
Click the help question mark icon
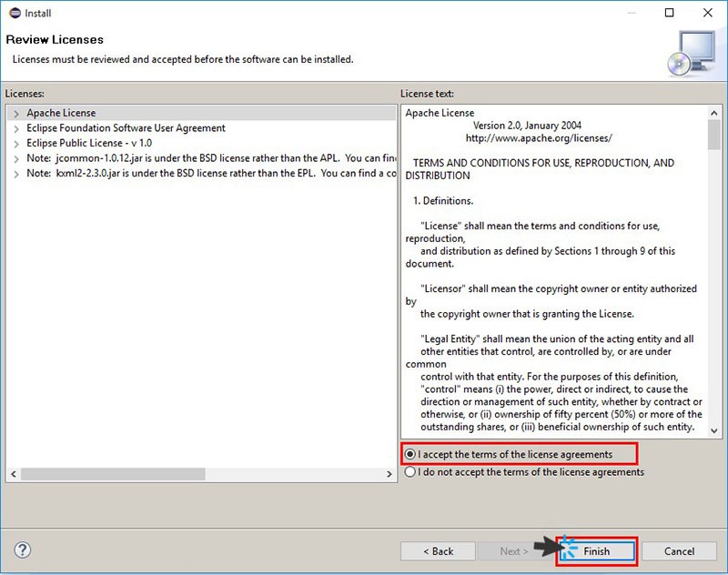23,550
